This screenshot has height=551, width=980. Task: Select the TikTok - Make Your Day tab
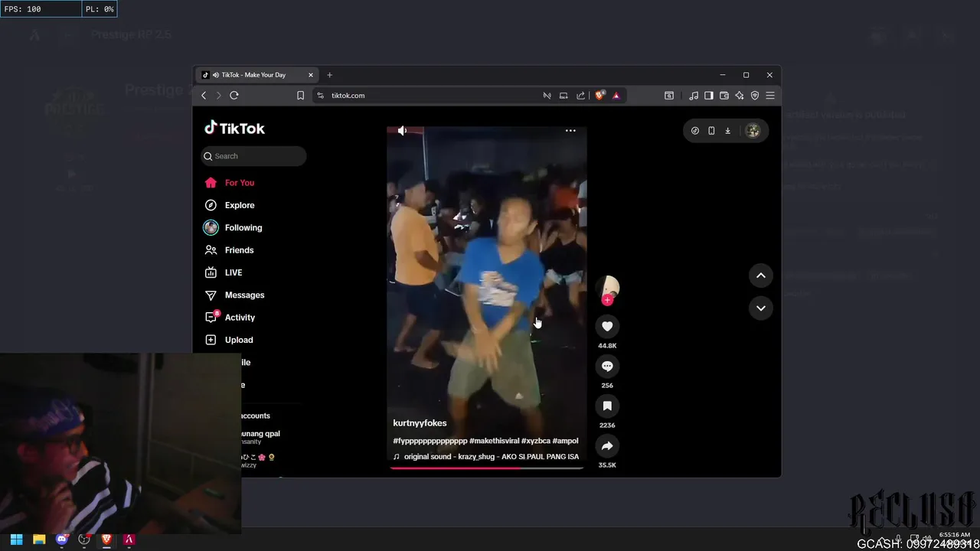(x=257, y=75)
